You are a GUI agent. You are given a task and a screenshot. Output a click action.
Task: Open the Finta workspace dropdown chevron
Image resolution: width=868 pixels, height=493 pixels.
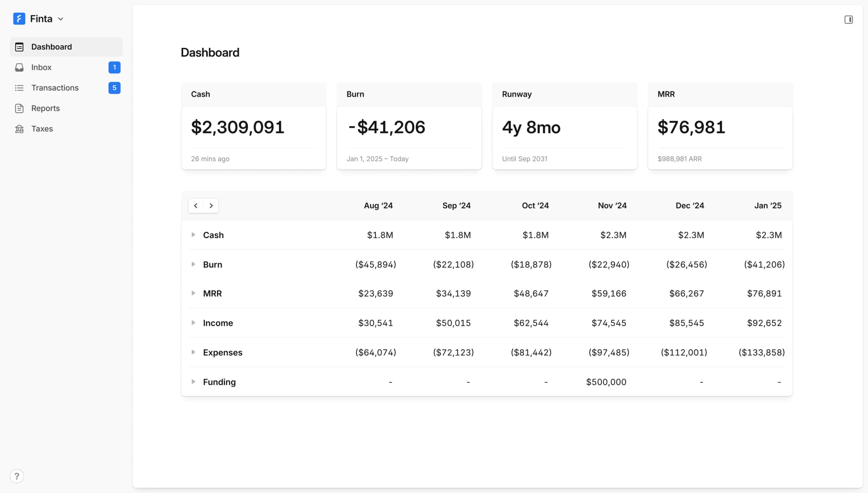tap(61, 19)
